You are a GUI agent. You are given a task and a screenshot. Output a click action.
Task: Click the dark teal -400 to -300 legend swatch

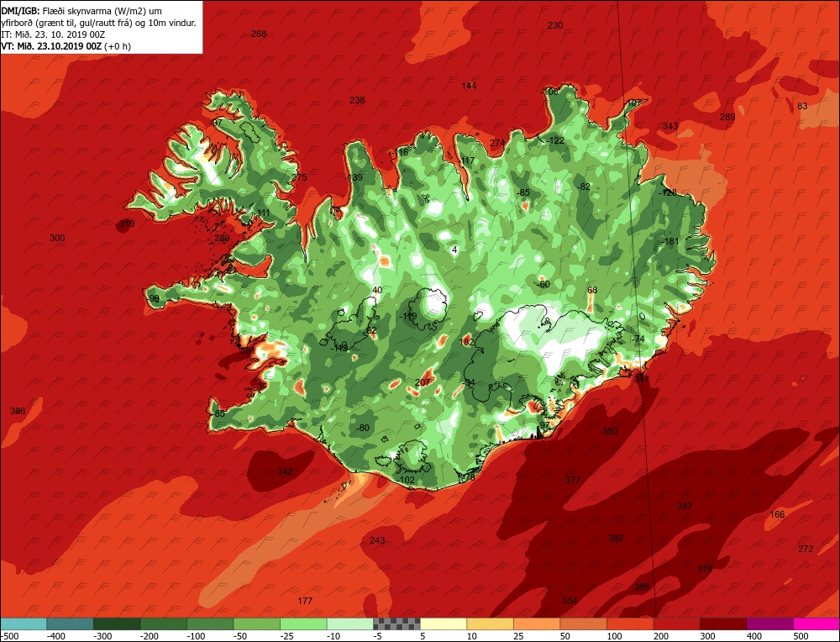pyautogui.click(x=70, y=624)
